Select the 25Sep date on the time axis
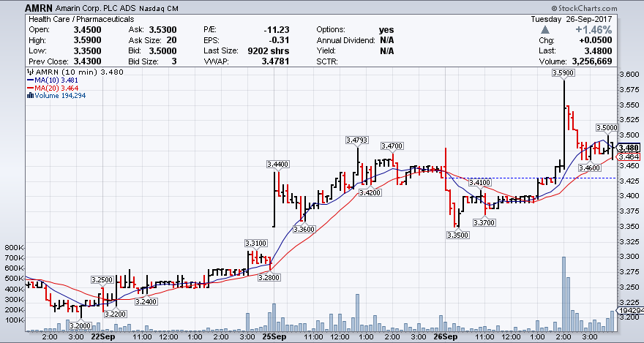The image size is (644, 343). click(274, 337)
